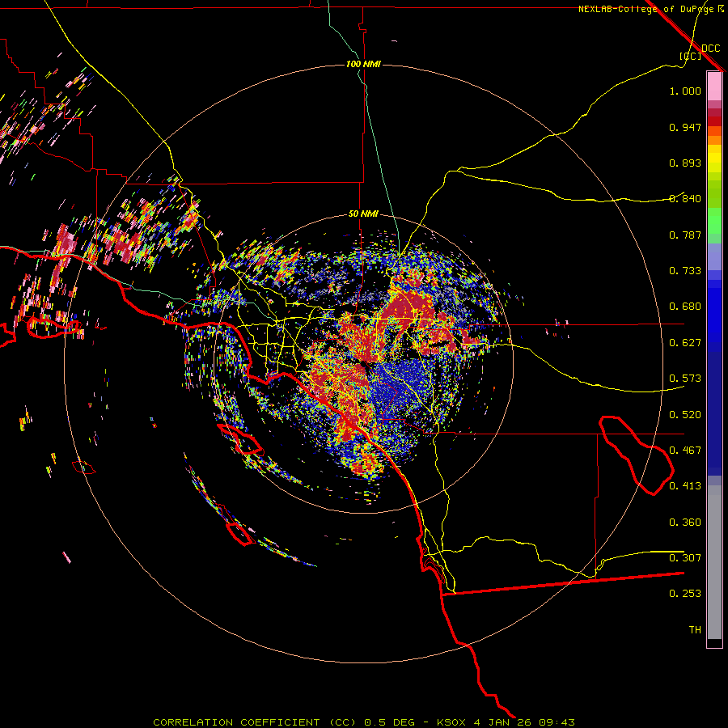Pick the bright green color band in legend

[x=714, y=221]
